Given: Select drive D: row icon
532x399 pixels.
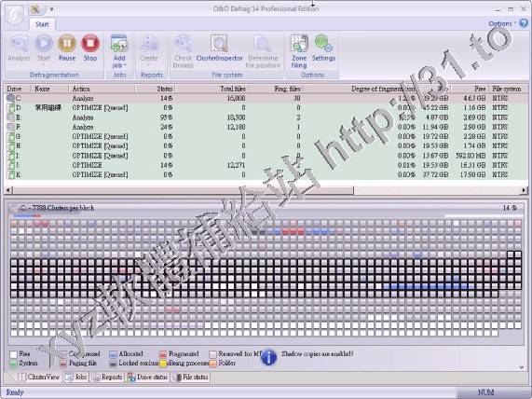Looking at the screenshot, I should pyautogui.click(x=11, y=108).
